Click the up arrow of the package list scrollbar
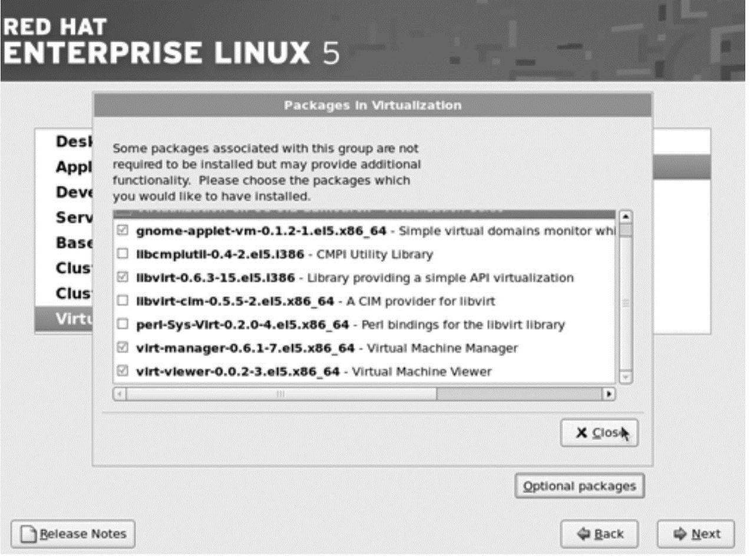The image size is (750, 560). coord(626,216)
